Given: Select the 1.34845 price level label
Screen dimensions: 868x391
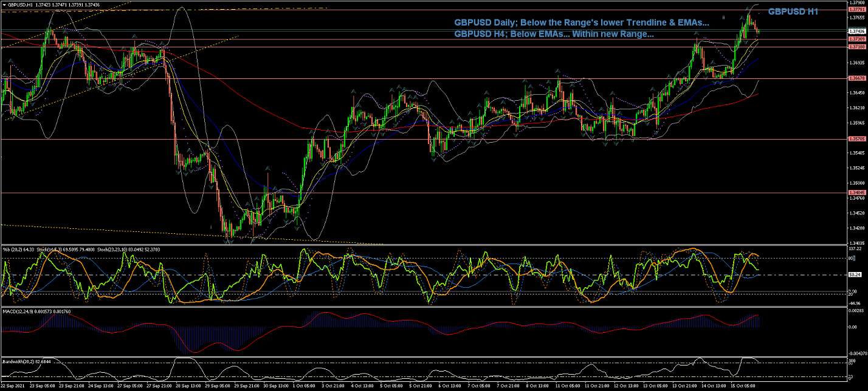Looking at the screenshot, I should tap(857, 193).
